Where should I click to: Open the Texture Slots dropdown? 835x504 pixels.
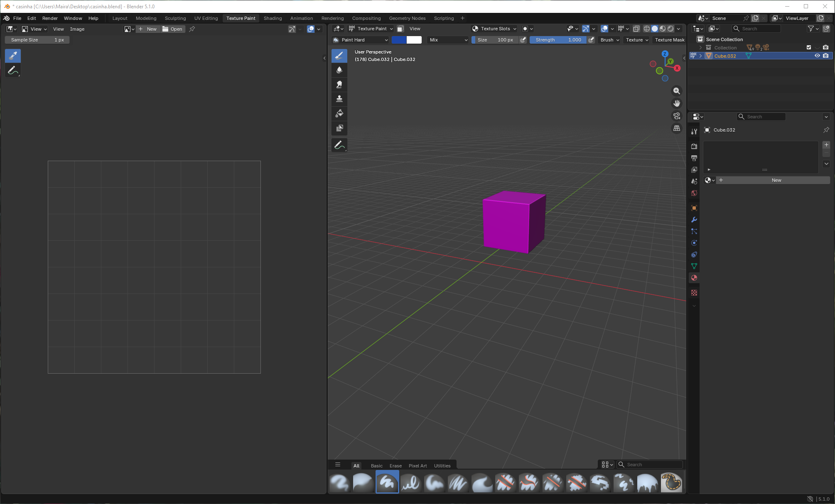[x=494, y=28]
